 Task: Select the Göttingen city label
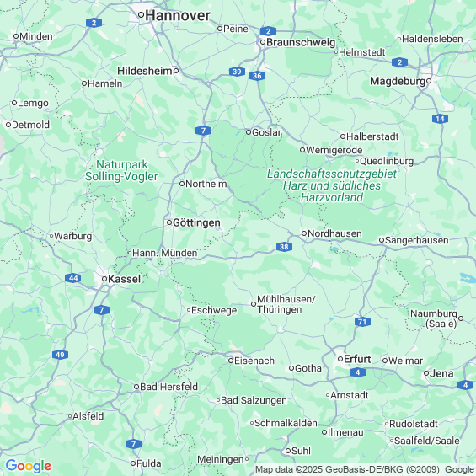(x=196, y=222)
